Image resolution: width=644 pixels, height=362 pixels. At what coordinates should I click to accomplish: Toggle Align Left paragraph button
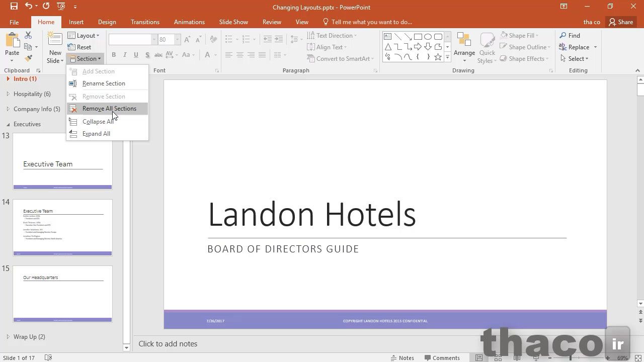pyautogui.click(x=228, y=55)
